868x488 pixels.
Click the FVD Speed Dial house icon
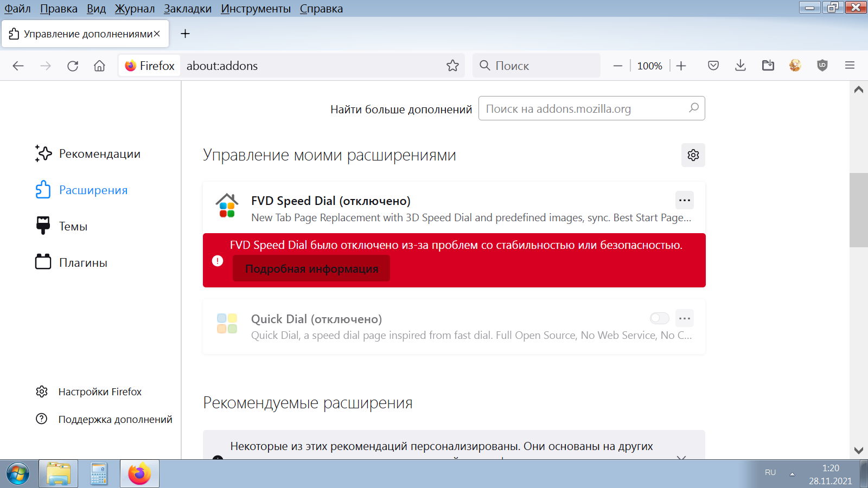(227, 206)
